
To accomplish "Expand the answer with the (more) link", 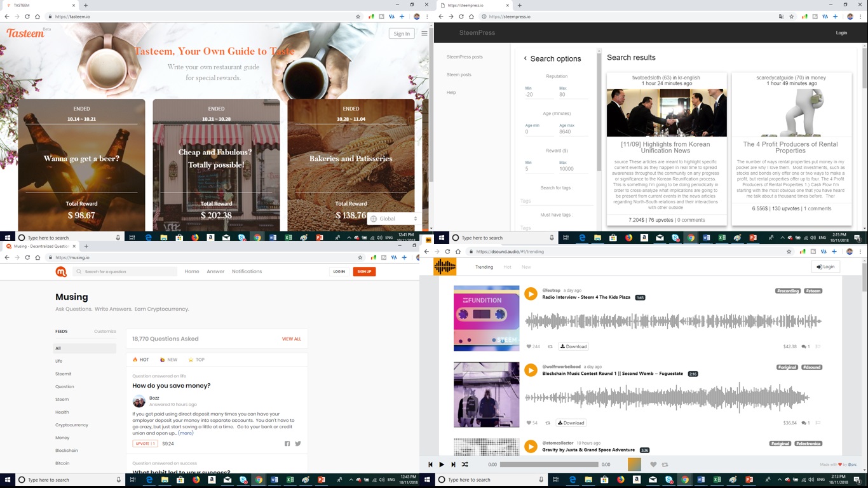I will (186, 433).
